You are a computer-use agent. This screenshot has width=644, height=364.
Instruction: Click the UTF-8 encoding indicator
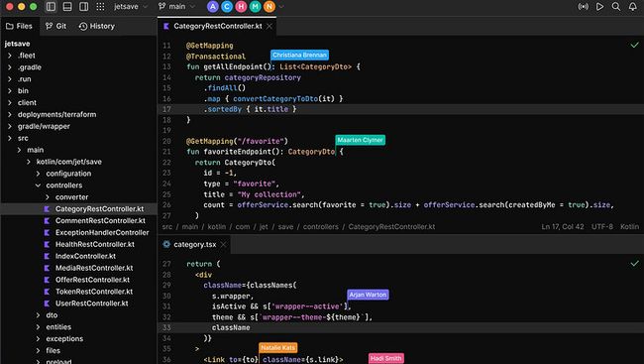602,226
